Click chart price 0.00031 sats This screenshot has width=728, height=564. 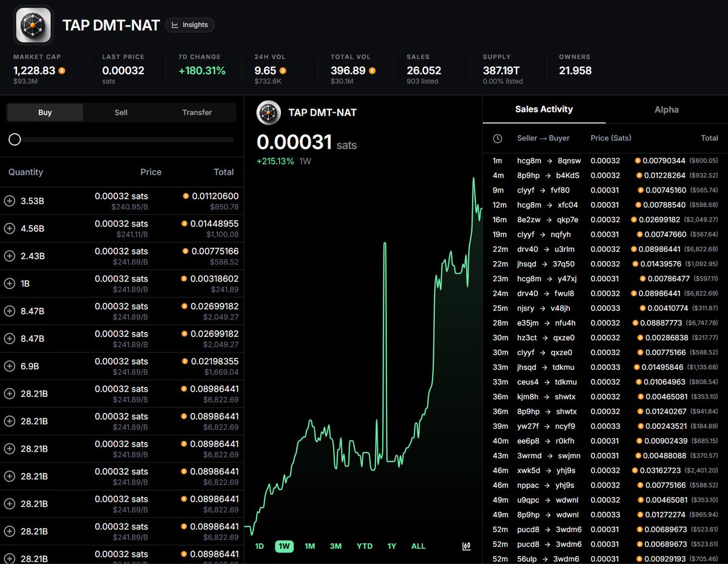point(306,143)
